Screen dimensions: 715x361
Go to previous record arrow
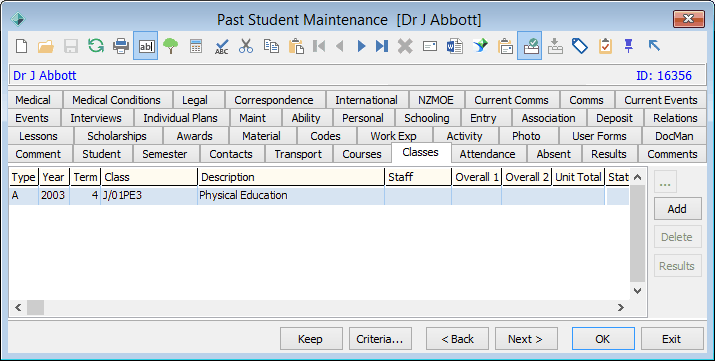pyautogui.click(x=340, y=46)
